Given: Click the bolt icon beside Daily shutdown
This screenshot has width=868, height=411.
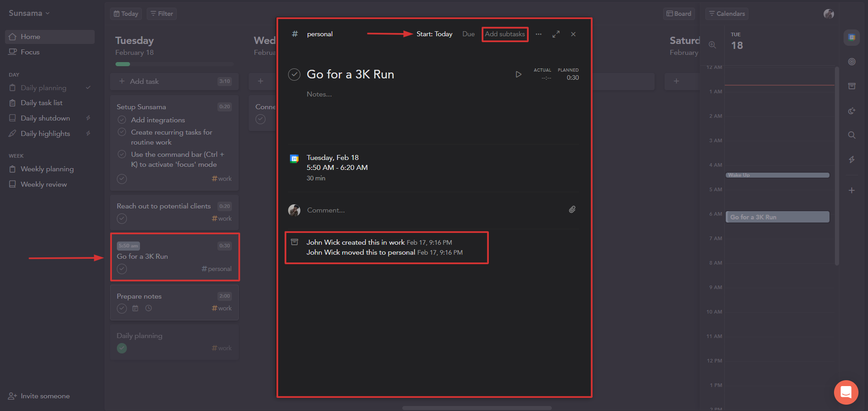Looking at the screenshot, I should 88,118.
